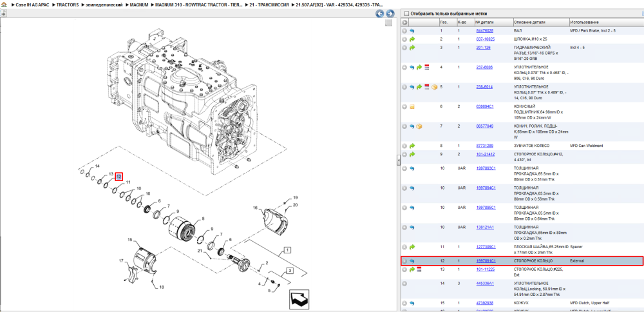This screenshot has width=644, height=312.
Task: Click the green arrow in row 837-10025
Action: coord(412,39)
